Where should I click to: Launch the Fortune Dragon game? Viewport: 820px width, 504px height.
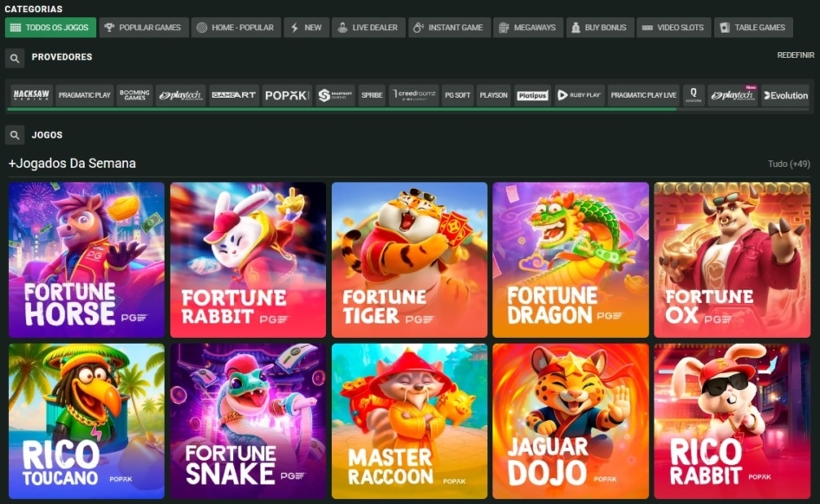point(570,260)
